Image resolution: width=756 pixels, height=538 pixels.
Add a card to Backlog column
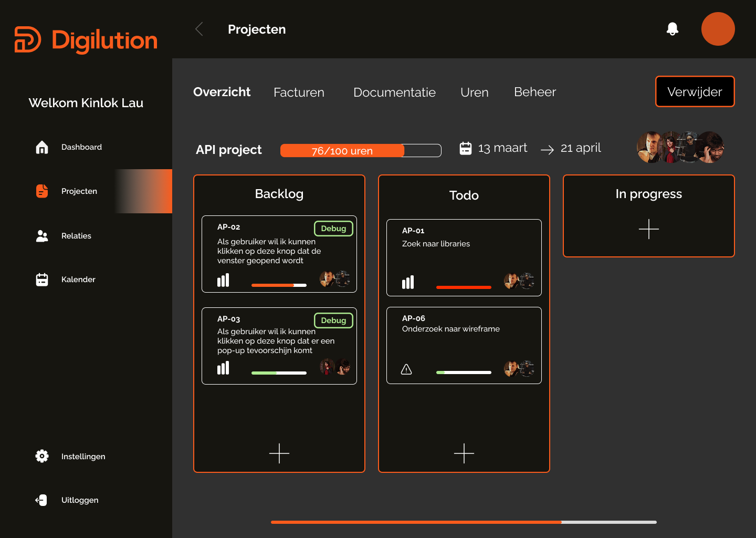coord(279,453)
